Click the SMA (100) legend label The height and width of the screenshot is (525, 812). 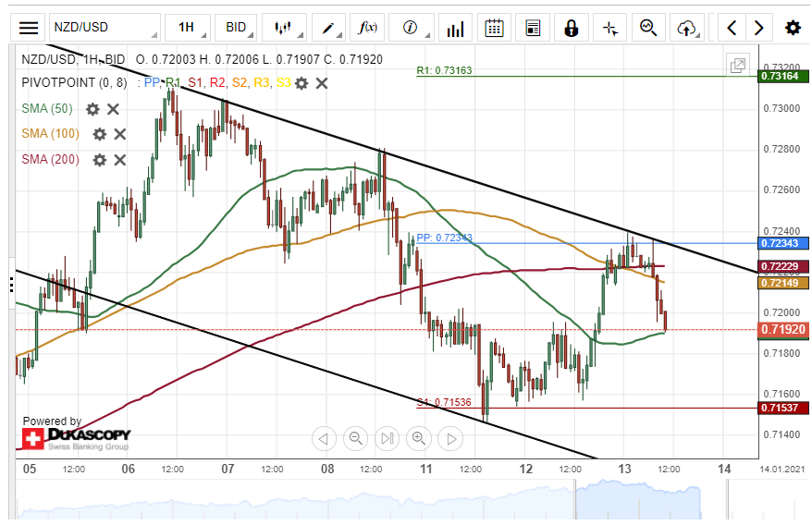point(50,134)
